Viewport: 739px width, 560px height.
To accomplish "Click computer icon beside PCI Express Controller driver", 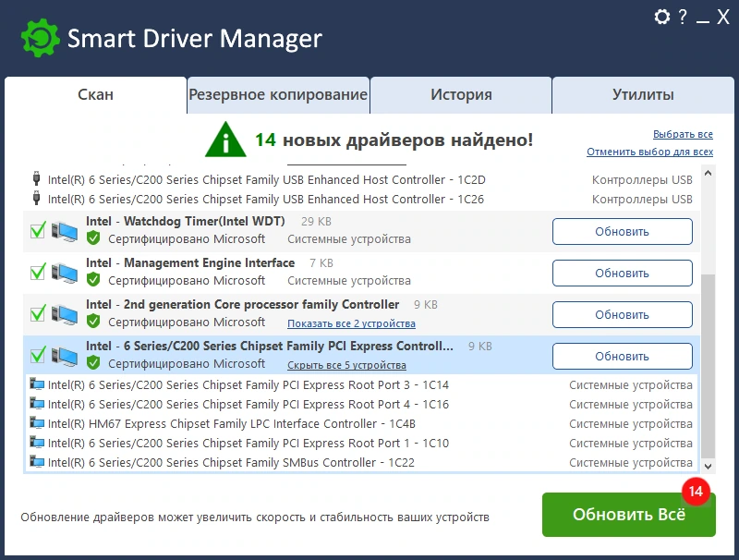I will pyautogui.click(x=65, y=356).
